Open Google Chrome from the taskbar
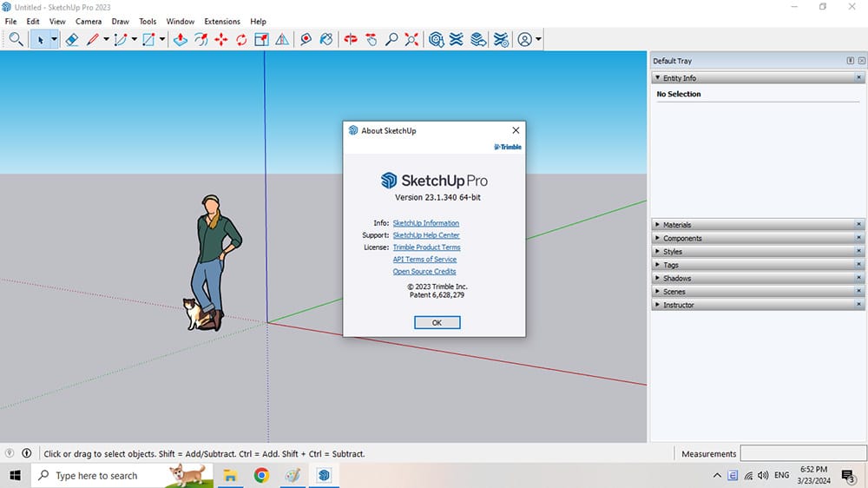 point(261,475)
